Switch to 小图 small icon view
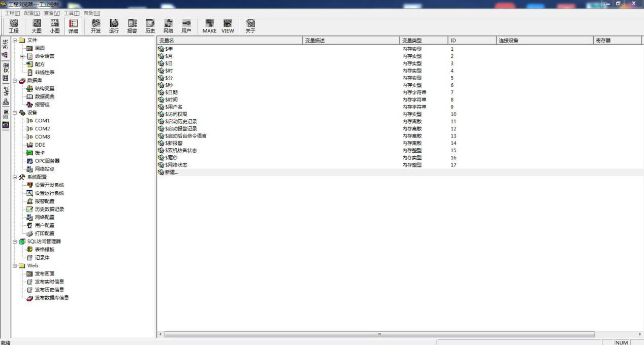Screen dimensions: 644x345 pyautogui.click(x=54, y=26)
